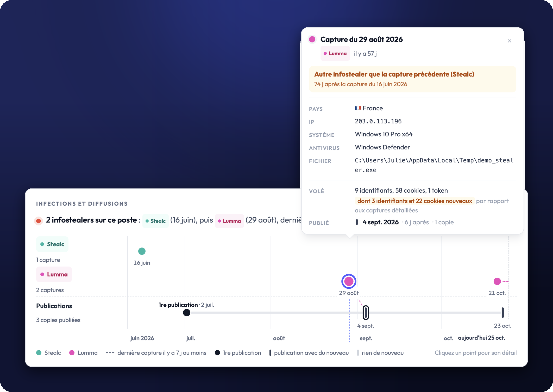Click the green Stealc legend dot
The width and height of the screenshot is (553, 392).
(x=39, y=353)
